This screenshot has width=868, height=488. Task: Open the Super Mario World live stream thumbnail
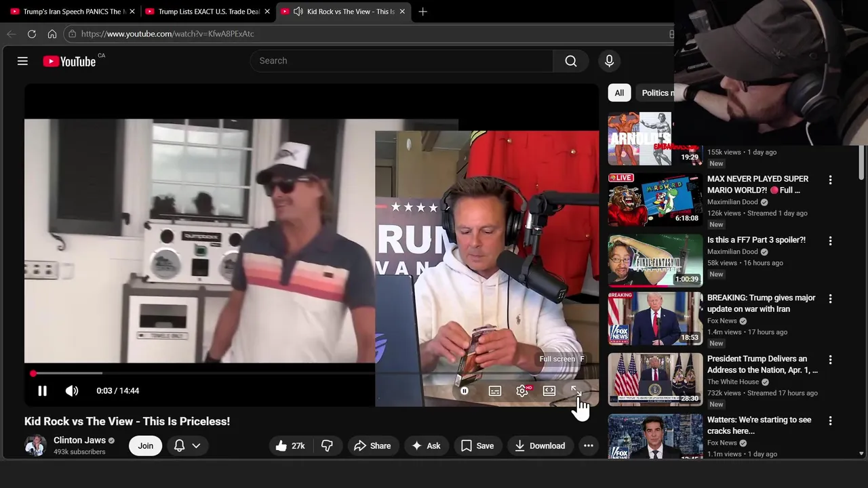655,199
